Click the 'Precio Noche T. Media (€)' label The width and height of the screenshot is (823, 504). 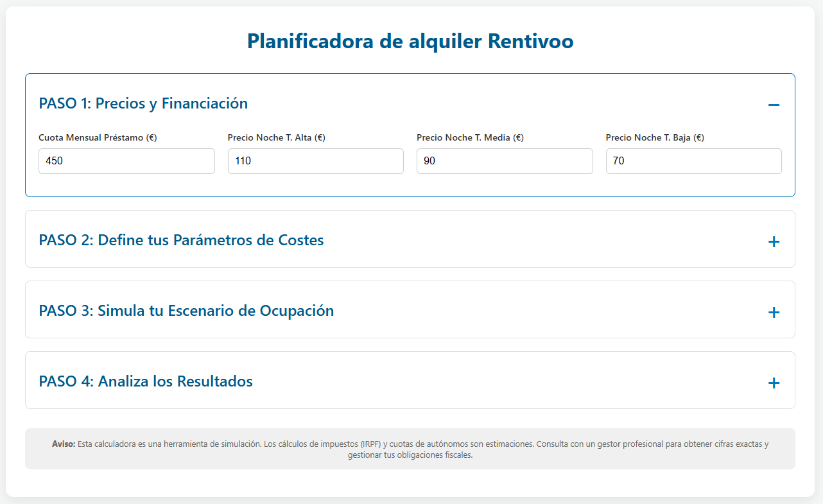[470, 137]
